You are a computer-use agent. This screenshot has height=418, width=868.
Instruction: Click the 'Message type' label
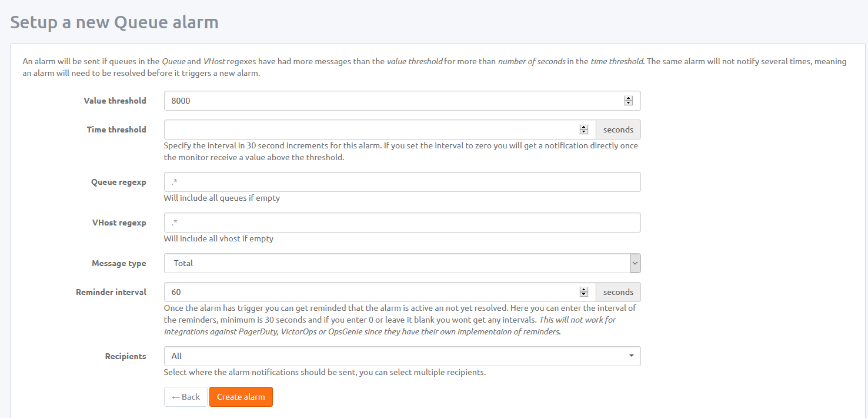click(x=119, y=263)
